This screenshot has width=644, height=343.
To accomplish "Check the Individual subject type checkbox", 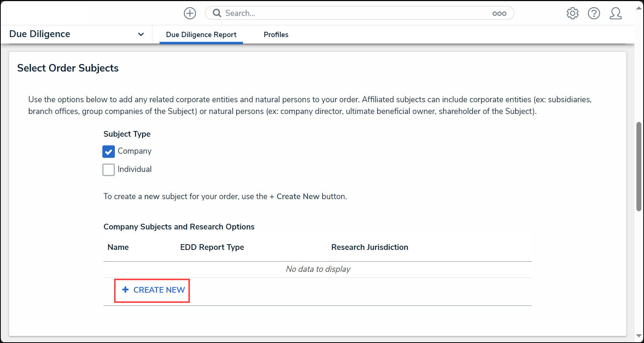I will point(108,170).
